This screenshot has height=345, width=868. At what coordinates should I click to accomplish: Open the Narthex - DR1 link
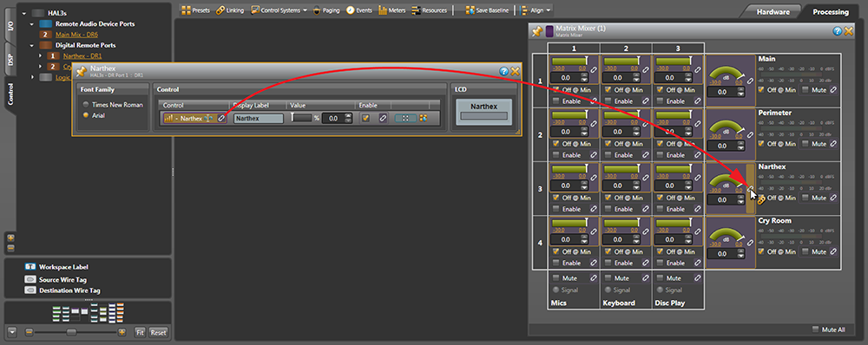(x=82, y=55)
